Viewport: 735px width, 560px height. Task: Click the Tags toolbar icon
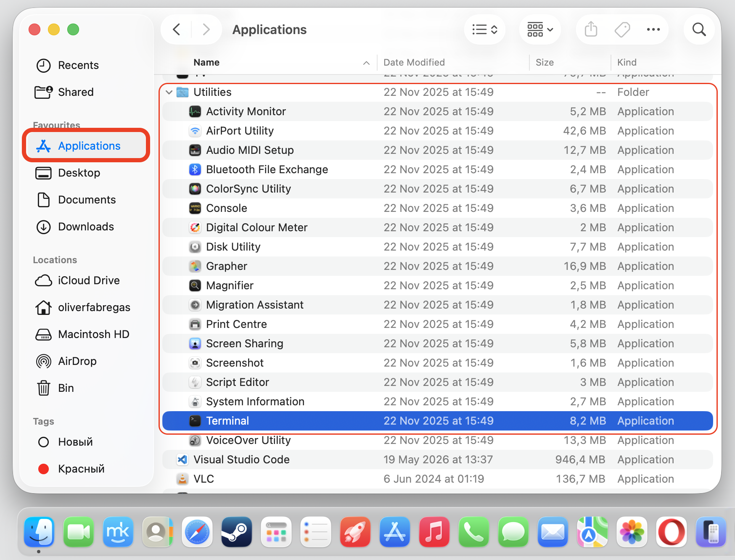(622, 29)
